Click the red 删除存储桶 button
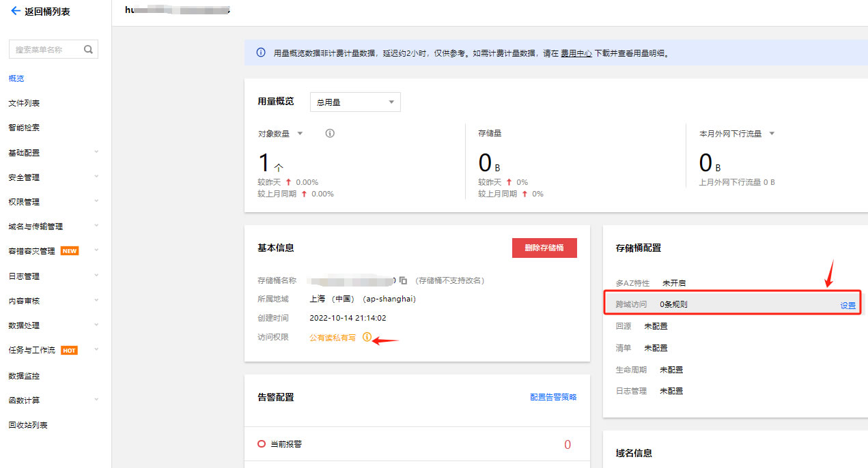 tap(544, 248)
